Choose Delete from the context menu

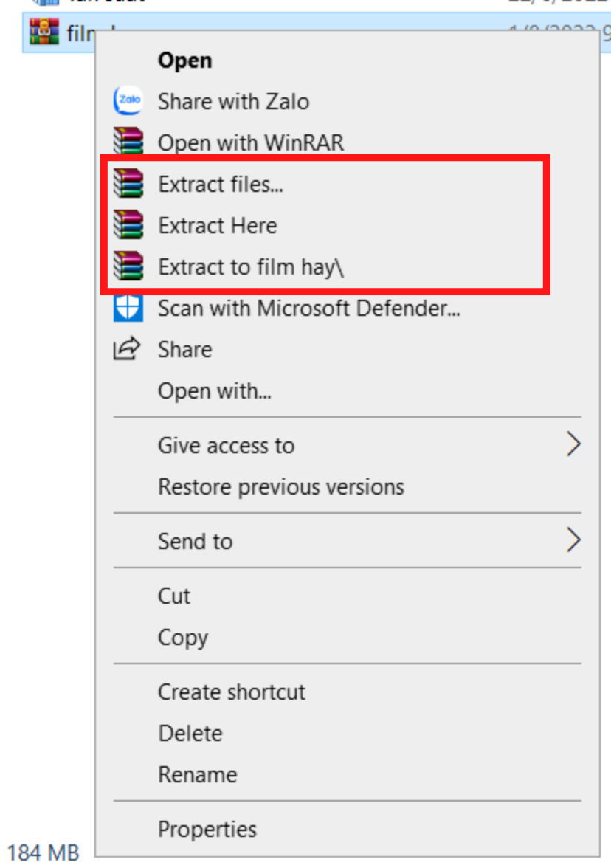(190, 734)
